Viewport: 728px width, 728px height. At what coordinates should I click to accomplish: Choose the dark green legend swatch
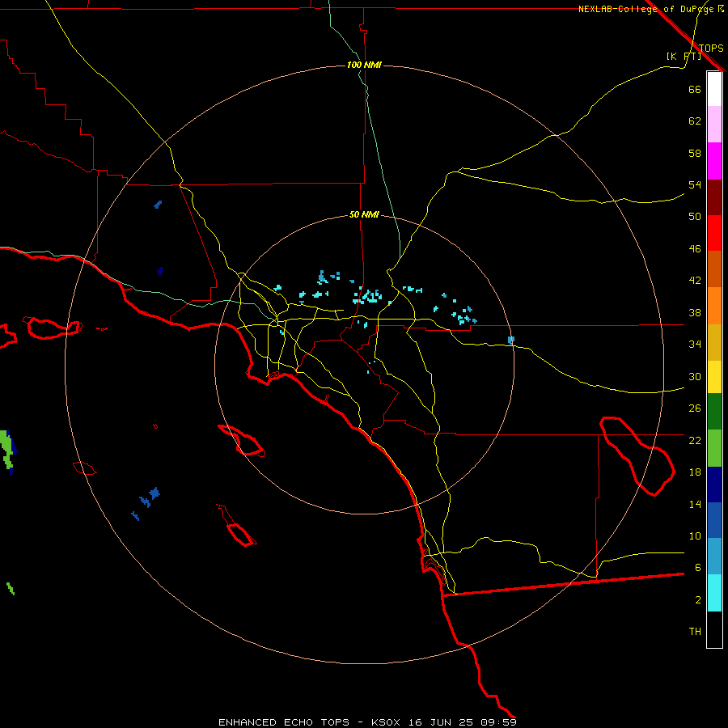tap(714, 412)
